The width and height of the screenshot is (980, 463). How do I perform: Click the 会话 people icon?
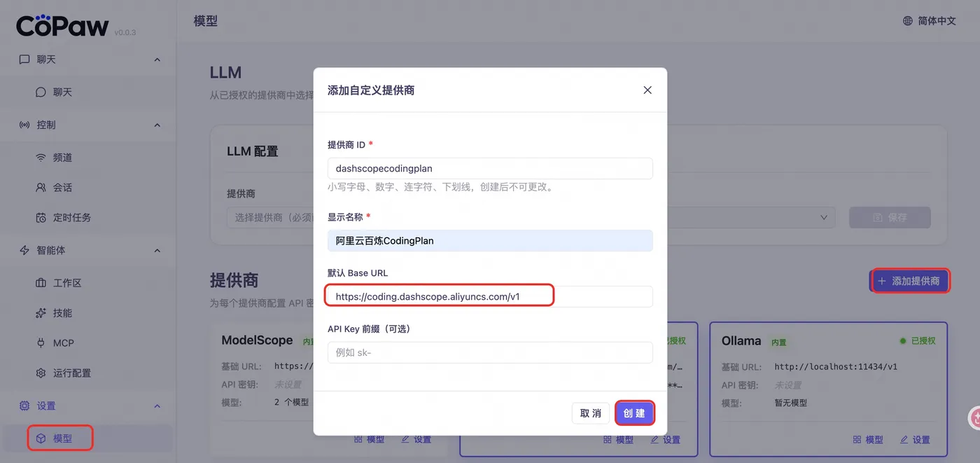pyautogui.click(x=41, y=188)
